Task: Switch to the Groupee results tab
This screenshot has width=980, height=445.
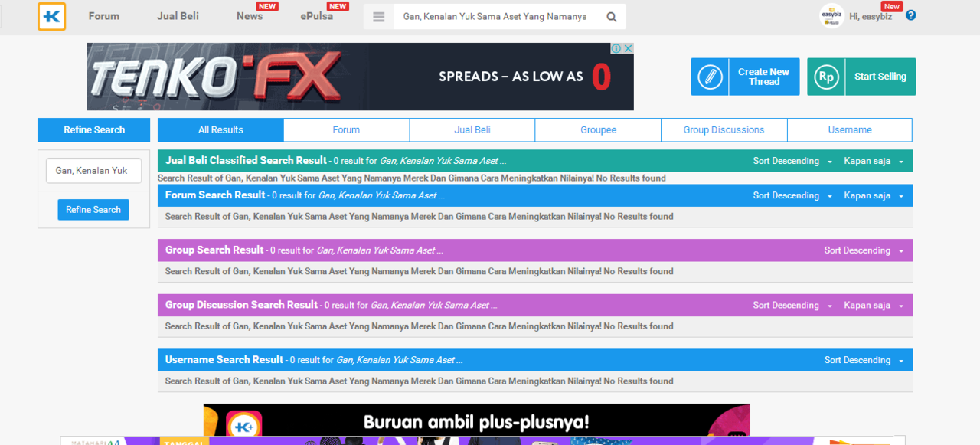Action: pos(598,130)
